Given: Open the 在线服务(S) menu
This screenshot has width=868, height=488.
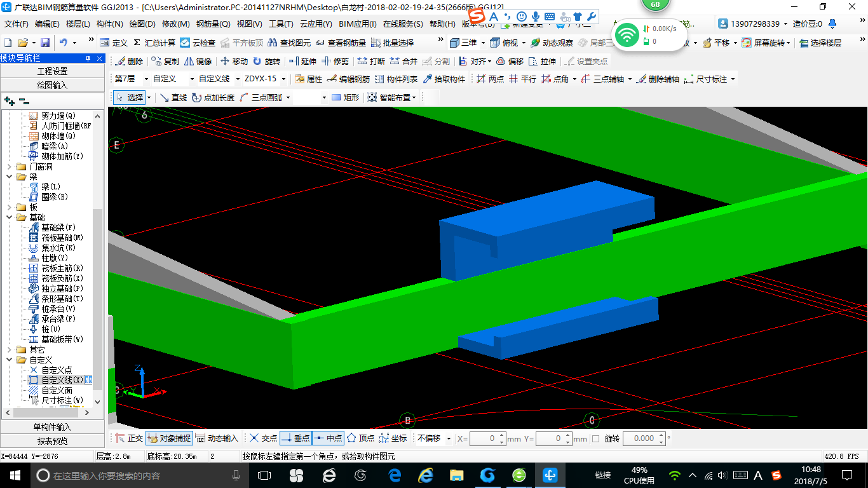Looking at the screenshot, I should click(x=403, y=24).
